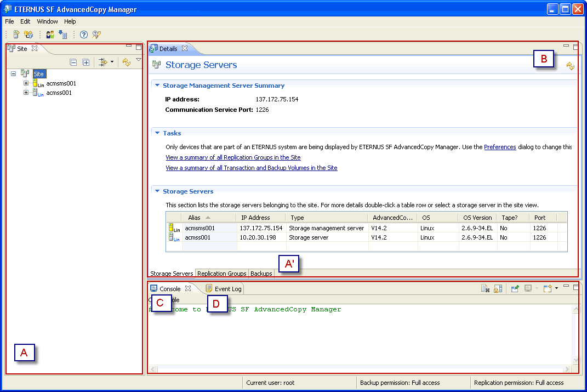Select acmss001 in the Site tree
The width and height of the screenshot is (587, 392).
click(x=59, y=93)
